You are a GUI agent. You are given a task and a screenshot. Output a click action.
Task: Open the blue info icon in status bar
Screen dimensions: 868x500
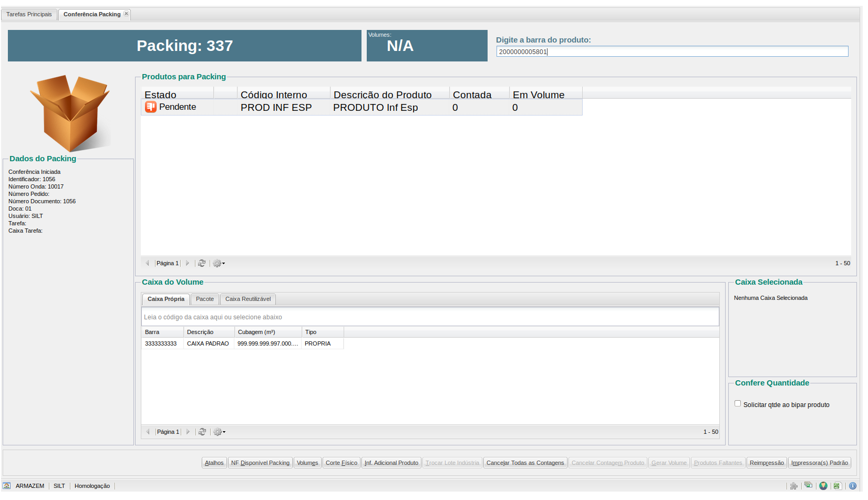[853, 486]
